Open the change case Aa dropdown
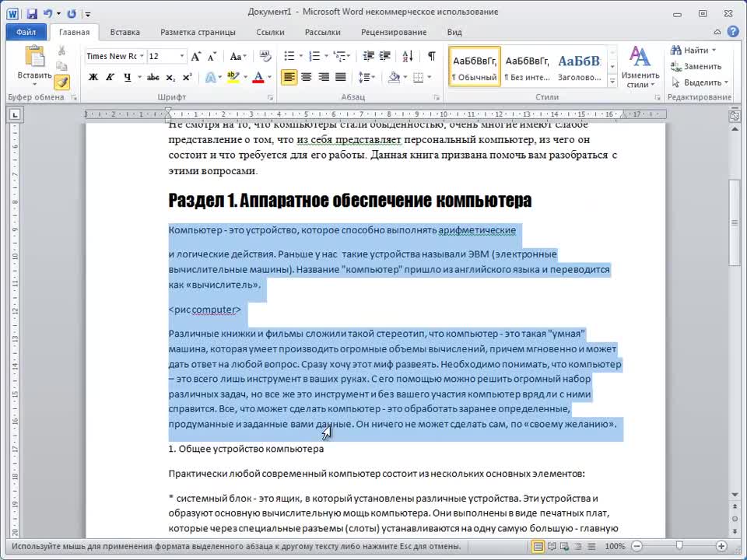 point(238,57)
